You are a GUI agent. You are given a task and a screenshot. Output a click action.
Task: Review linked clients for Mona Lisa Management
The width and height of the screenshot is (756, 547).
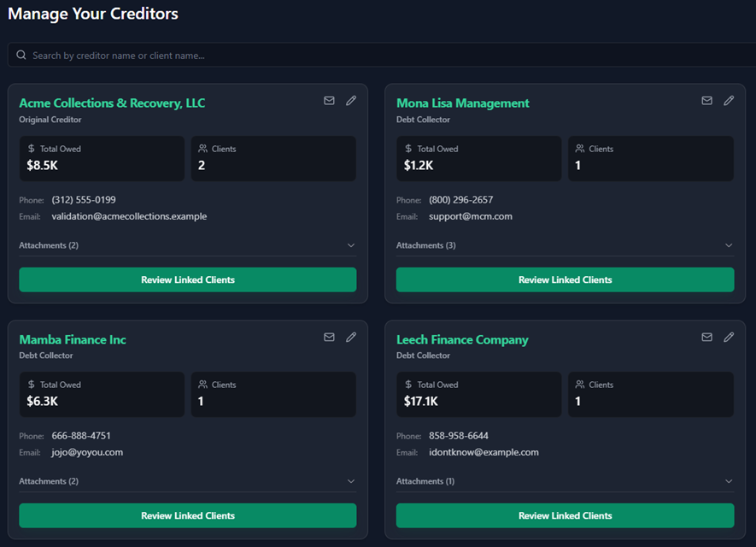click(x=565, y=279)
